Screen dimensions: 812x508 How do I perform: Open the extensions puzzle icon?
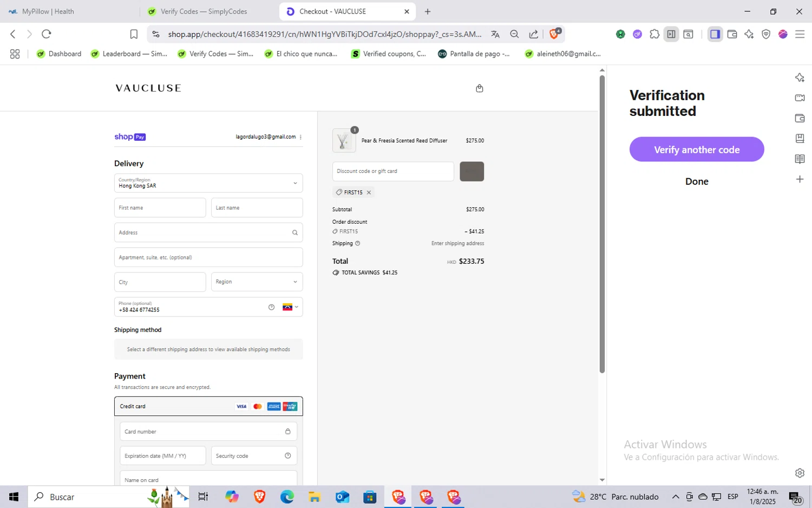654,34
